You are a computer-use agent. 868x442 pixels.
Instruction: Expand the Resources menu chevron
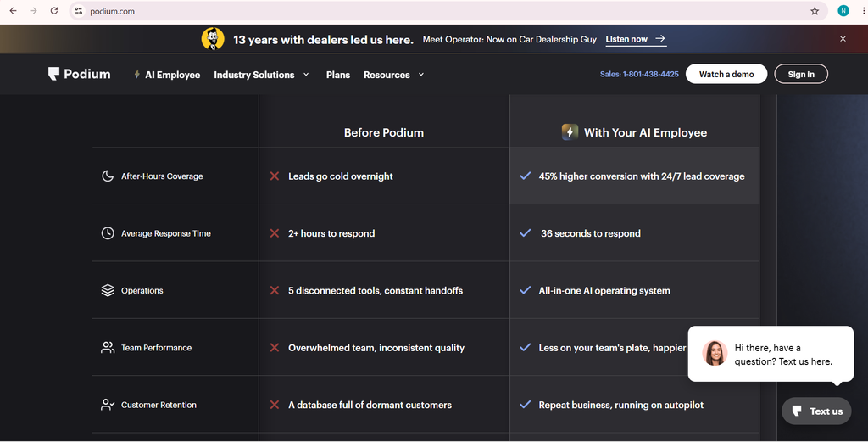(421, 74)
